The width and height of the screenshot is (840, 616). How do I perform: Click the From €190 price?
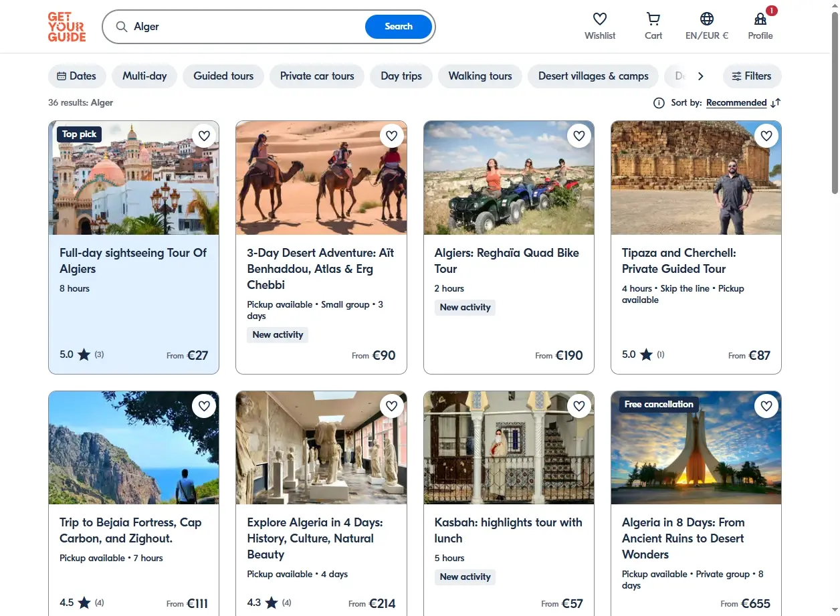point(559,355)
